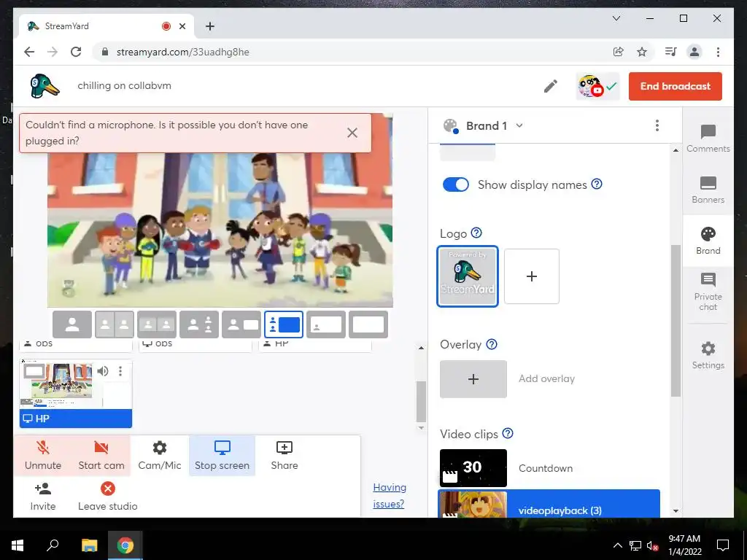Close the StreamYard tab
Image resolution: width=747 pixels, height=560 pixels.
pos(182,26)
